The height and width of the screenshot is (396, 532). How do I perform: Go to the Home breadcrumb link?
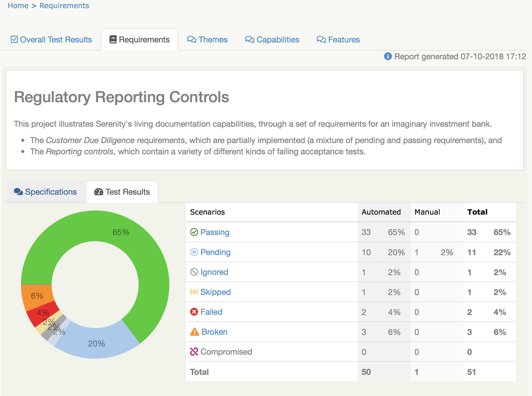[18, 5]
